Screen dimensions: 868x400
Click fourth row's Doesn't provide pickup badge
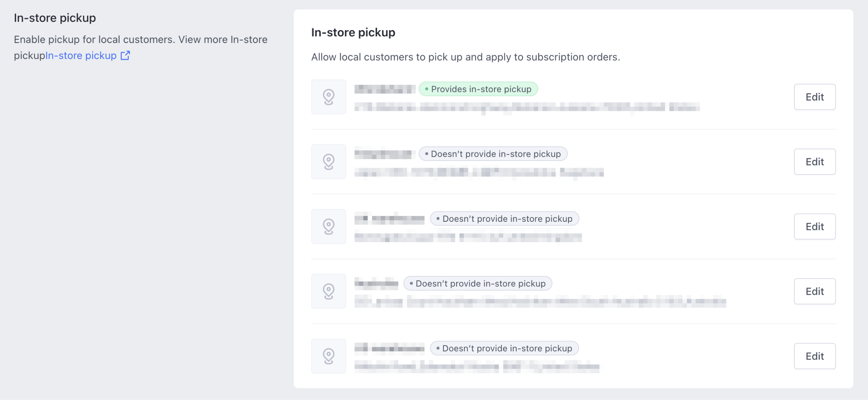tap(477, 284)
